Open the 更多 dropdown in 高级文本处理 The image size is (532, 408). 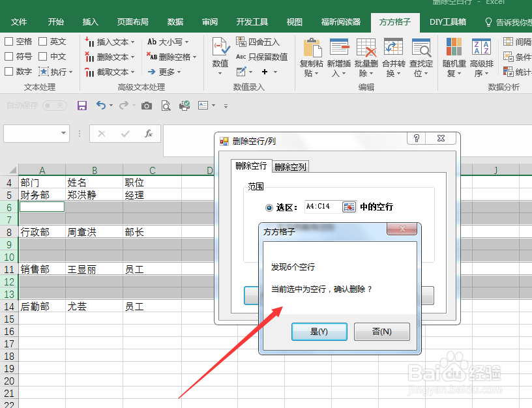click(168, 71)
